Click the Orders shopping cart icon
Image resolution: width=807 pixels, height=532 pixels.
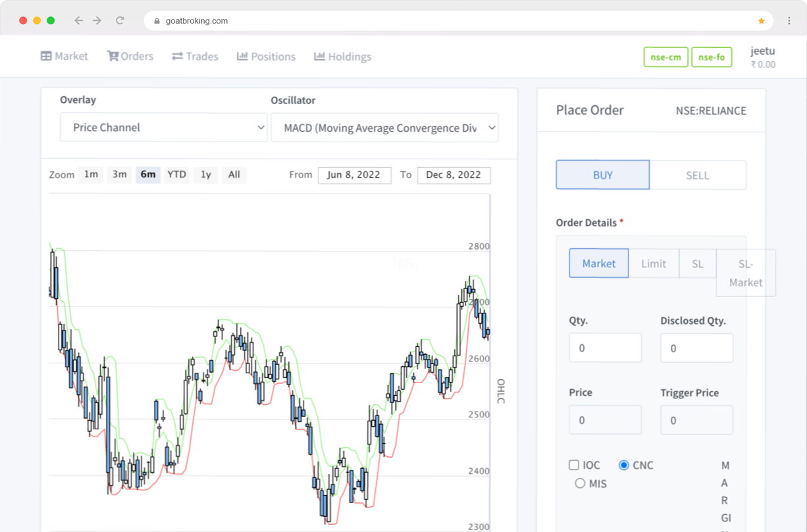[113, 57]
